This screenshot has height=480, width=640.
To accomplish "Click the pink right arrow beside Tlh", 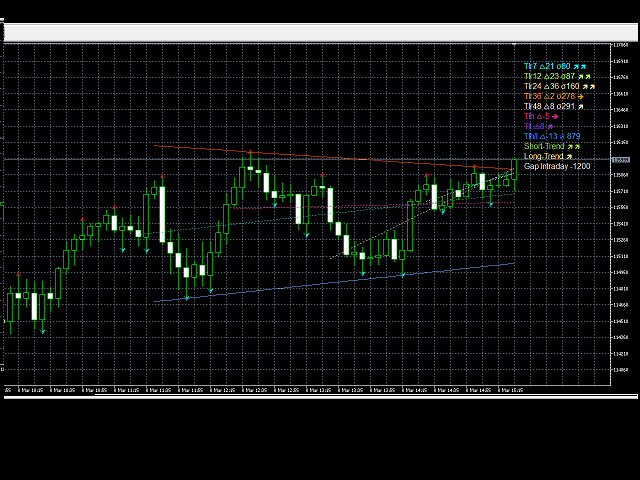I will [555, 117].
